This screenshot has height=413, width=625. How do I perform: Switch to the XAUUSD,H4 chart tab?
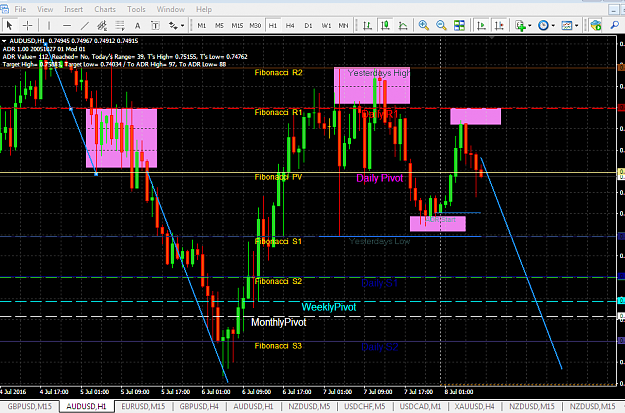point(475,407)
